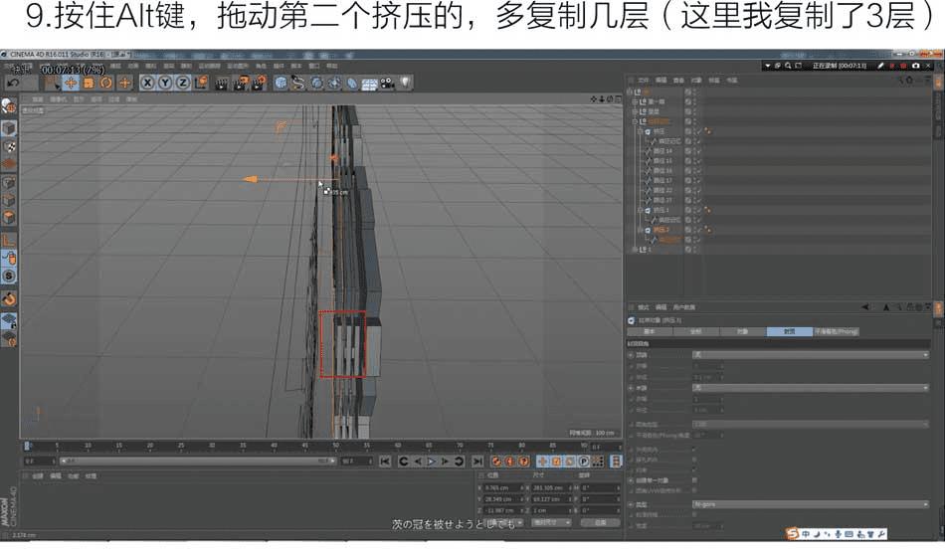Add a Camera object
Viewport: 945px width, 560px height.
pyautogui.click(x=387, y=83)
